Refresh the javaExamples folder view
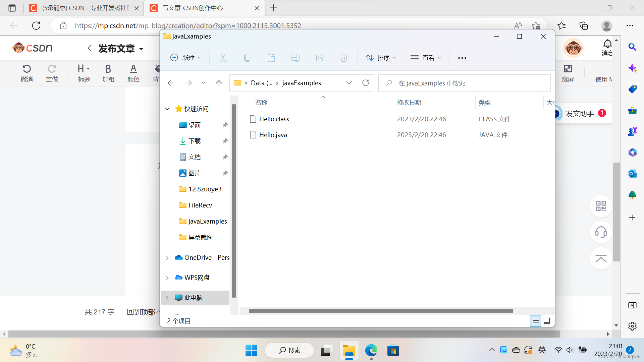 [x=366, y=83]
